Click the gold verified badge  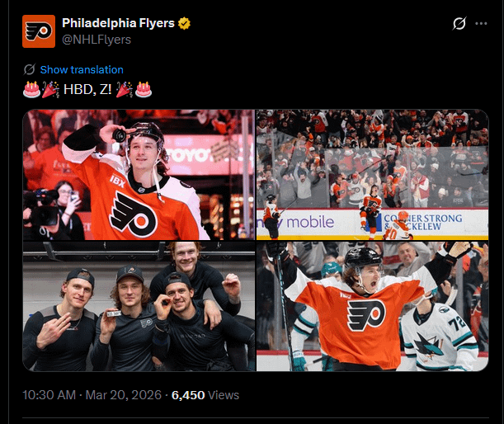(185, 23)
